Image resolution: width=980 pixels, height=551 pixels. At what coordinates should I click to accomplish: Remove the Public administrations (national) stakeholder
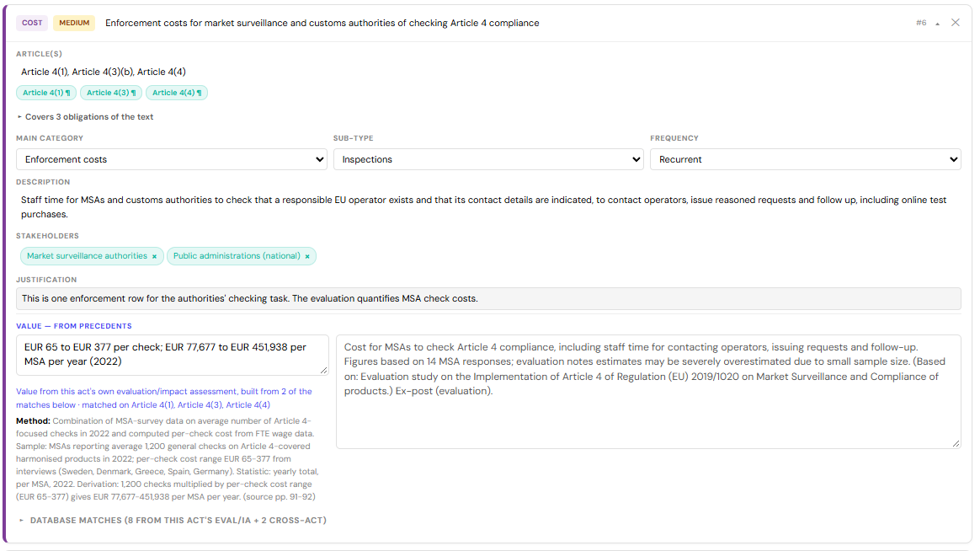[307, 256]
